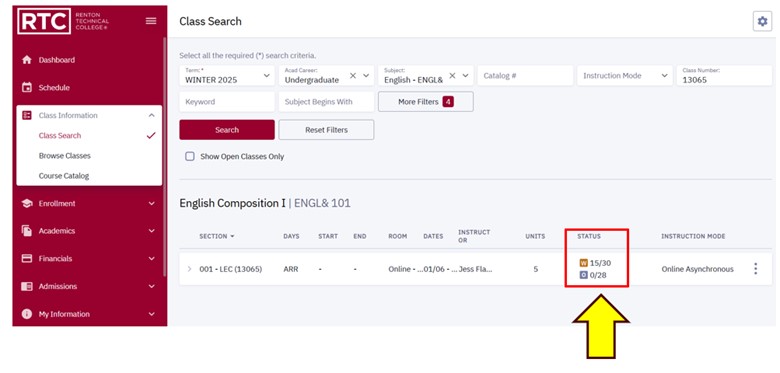Select Browse Classes in sidebar
The image size is (780, 373).
click(x=65, y=156)
